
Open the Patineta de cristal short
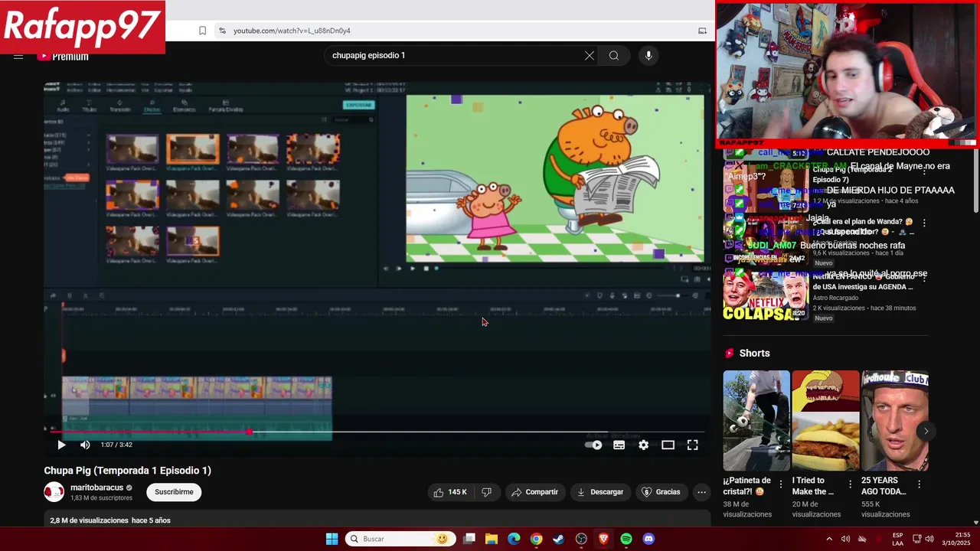tap(756, 420)
